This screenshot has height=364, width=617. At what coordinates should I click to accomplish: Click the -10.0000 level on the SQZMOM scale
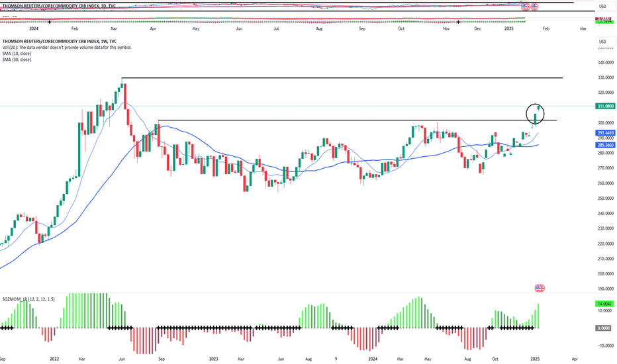pyautogui.click(x=606, y=346)
